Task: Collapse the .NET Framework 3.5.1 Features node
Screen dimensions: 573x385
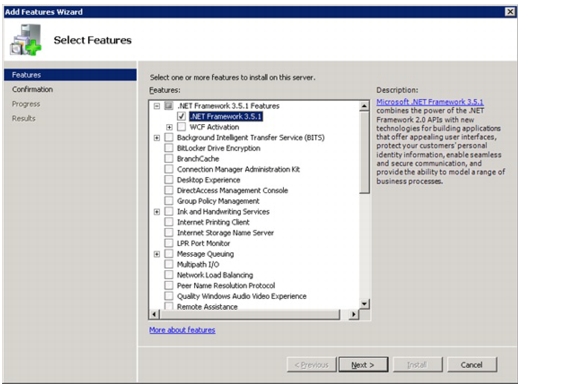Action: click(157, 106)
